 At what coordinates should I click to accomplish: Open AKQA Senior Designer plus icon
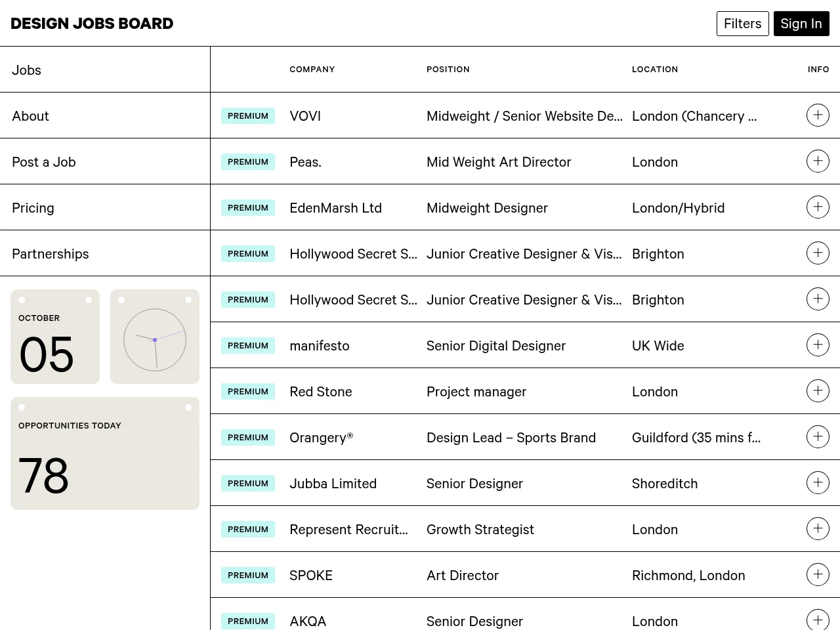pos(818,620)
